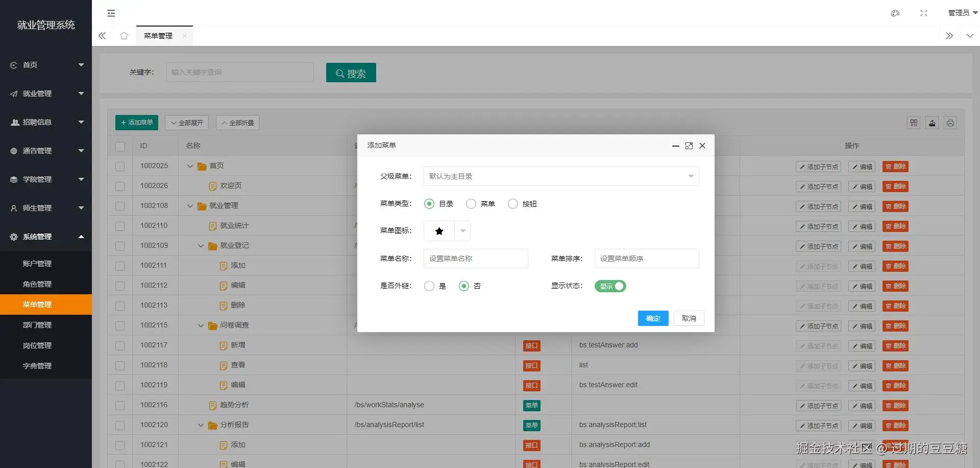Screen dimensions: 980x468
Task: Maximize the 添加菜单 dialog
Action: pos(689,146)
